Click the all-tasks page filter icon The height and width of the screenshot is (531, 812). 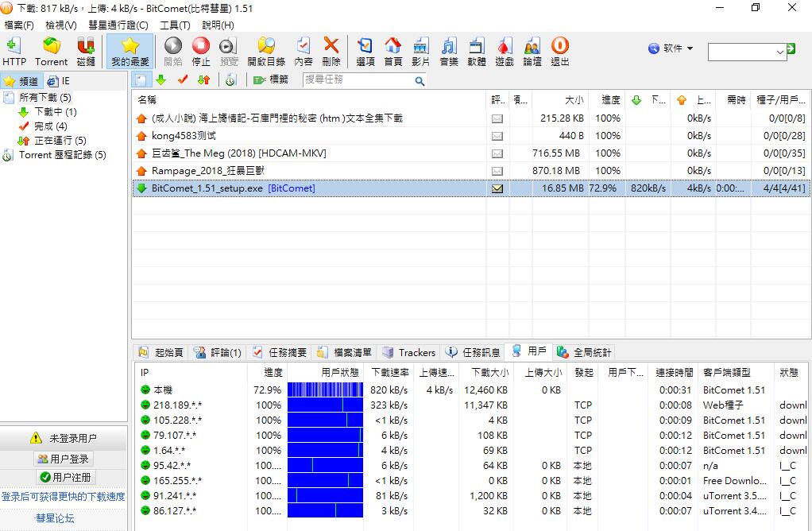coord(141,79)
